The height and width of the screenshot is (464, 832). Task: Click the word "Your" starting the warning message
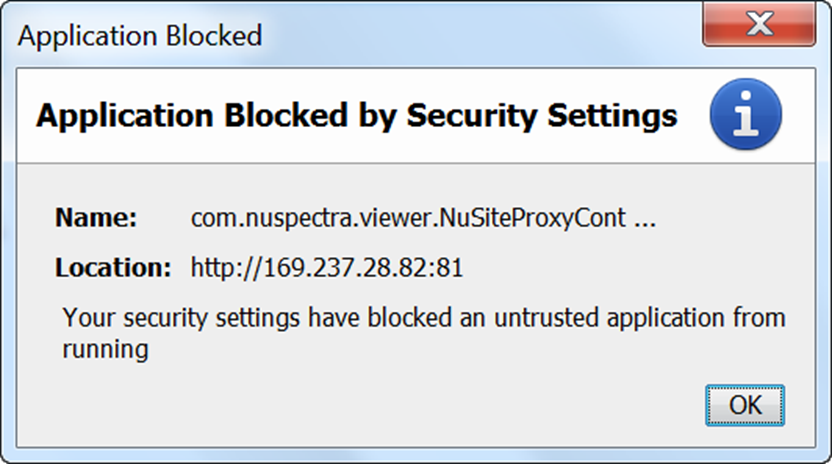pyautogui.click(x=86, y=319)
